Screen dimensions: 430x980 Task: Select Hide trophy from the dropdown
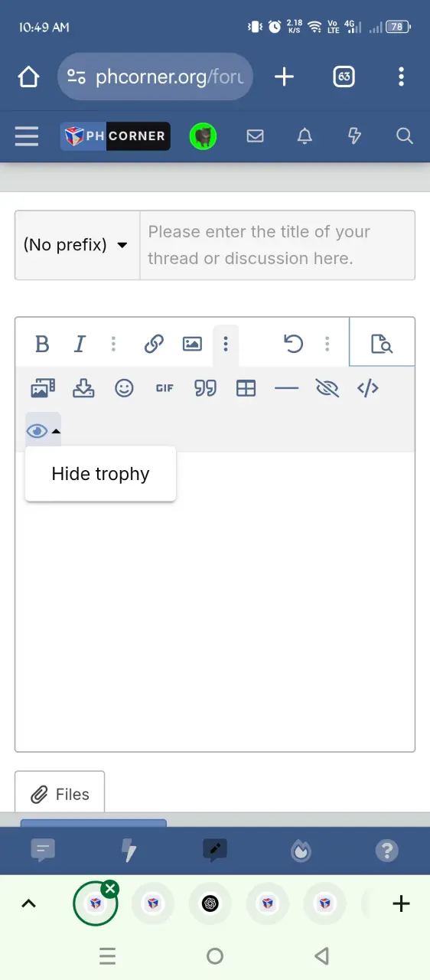tap(100, 474)
